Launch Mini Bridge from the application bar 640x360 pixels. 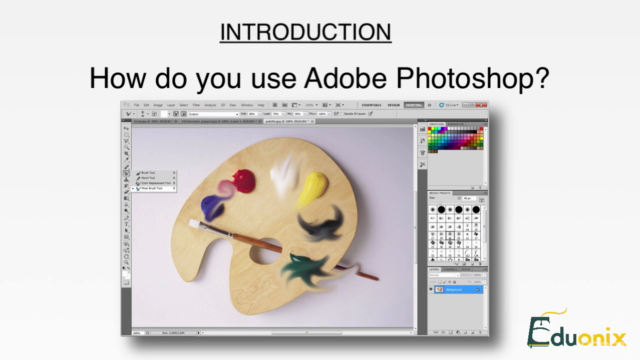284,105
